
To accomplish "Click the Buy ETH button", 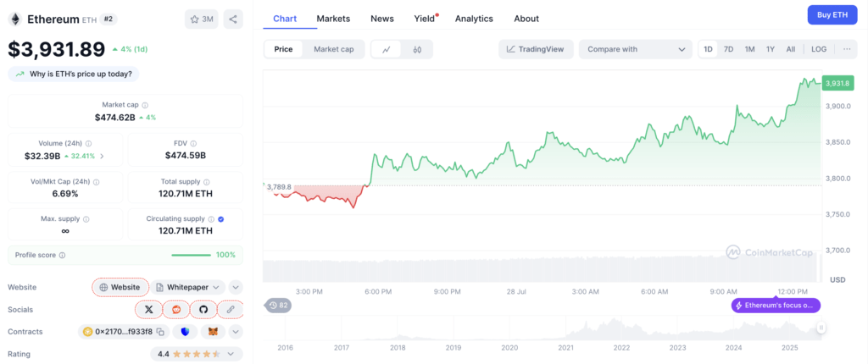I will pyautogui.click(x=832, y=15).
